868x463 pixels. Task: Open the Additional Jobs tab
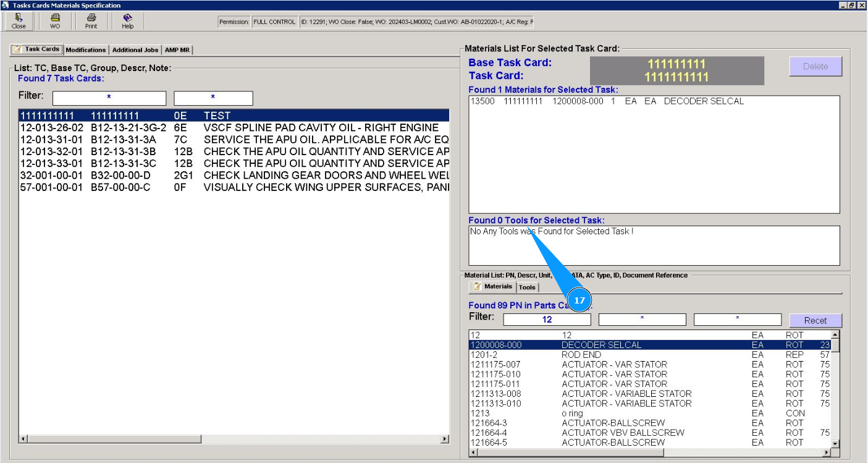coord(135,50)
